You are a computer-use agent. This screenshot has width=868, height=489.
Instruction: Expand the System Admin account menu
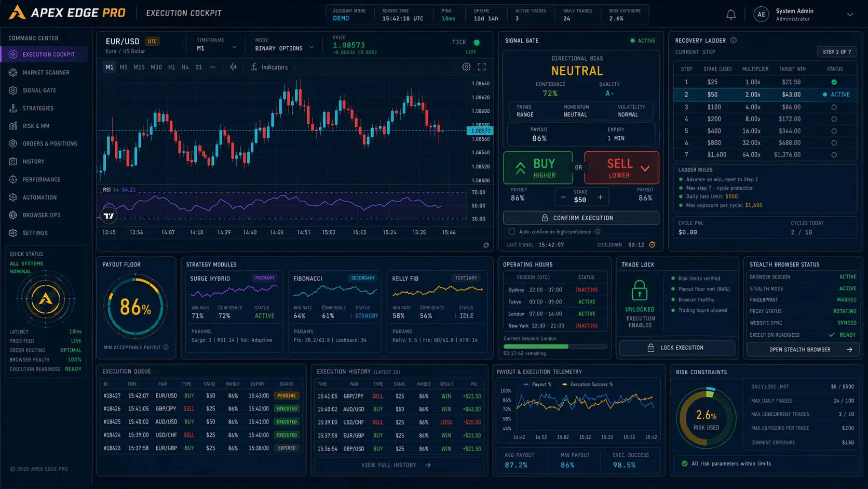pyautogui.click(x=850, y=15)
